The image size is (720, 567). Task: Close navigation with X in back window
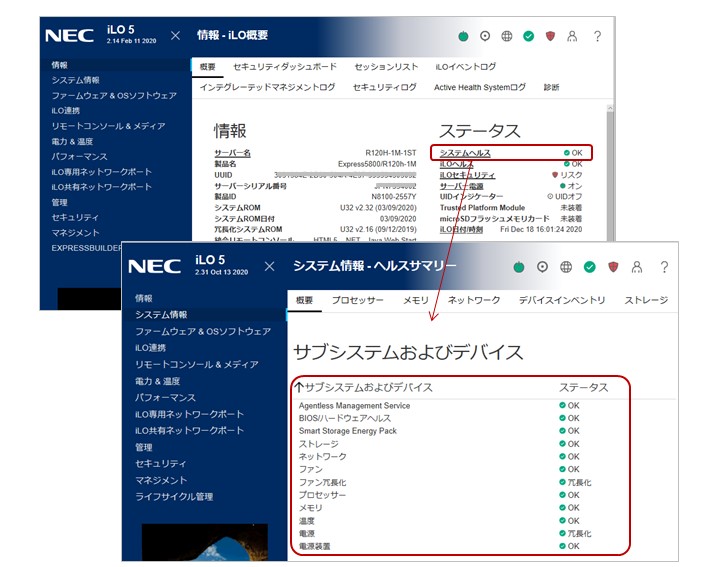tap(175, 35)
